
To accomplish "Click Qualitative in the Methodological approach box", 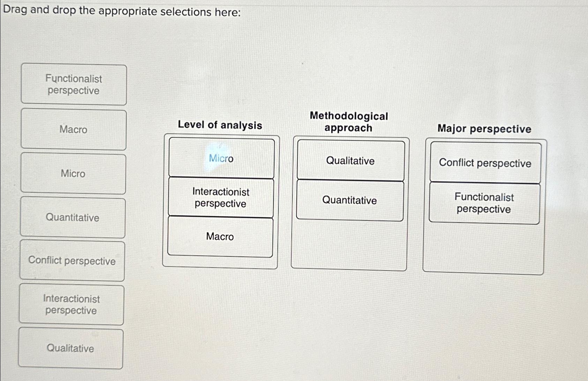I will point(350,161).
